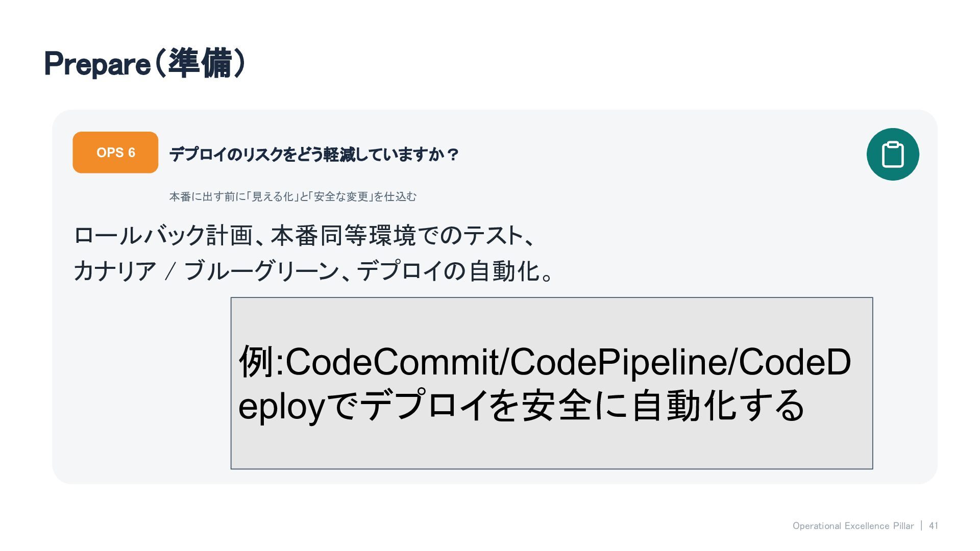The image size is (980, 551).
Task: Click the subtitle starting with 本番に出す前に
Action: tap(292, 196)
